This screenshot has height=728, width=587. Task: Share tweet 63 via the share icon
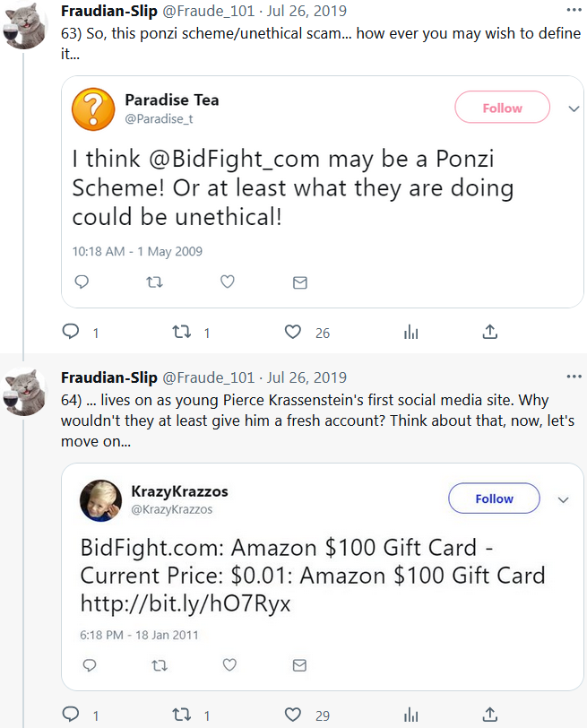pyautogui.click(x=490, y=333)
